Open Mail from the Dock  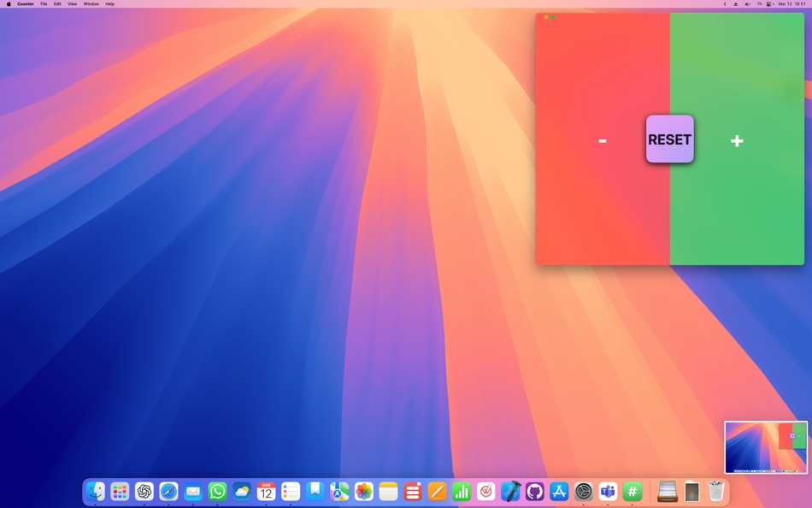click(x=192, y=492)
